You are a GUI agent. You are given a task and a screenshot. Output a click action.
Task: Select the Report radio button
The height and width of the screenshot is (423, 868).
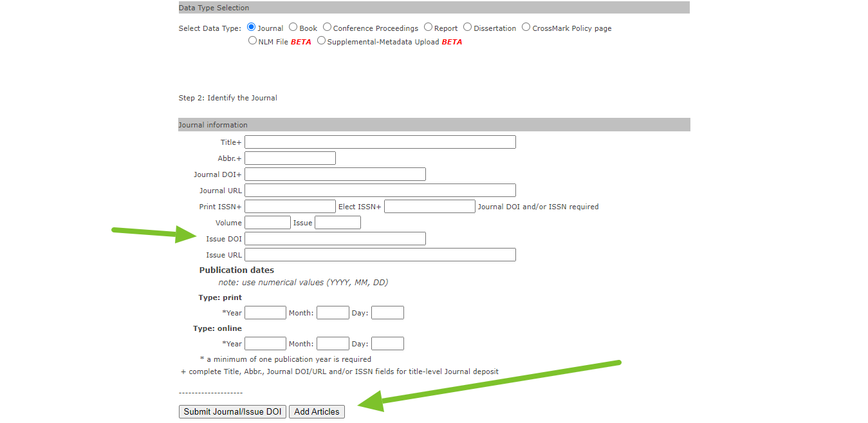coord(428,28)
